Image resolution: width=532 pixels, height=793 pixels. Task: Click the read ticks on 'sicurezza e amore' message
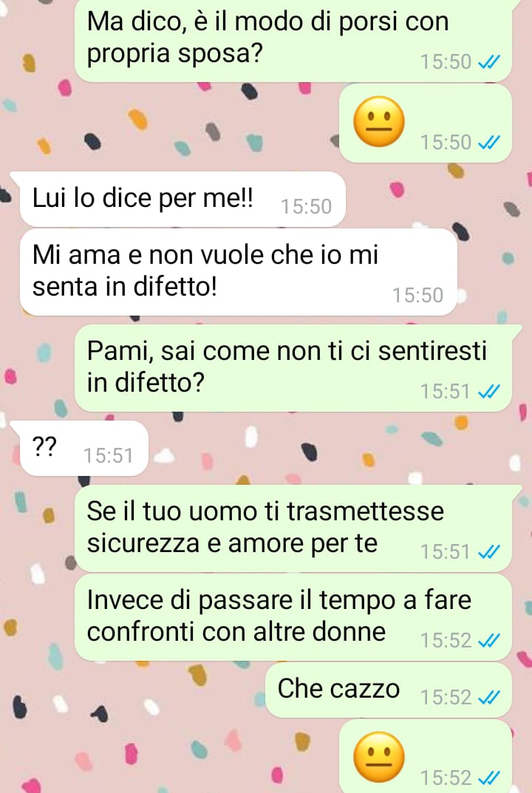click(x=489, y=552)
